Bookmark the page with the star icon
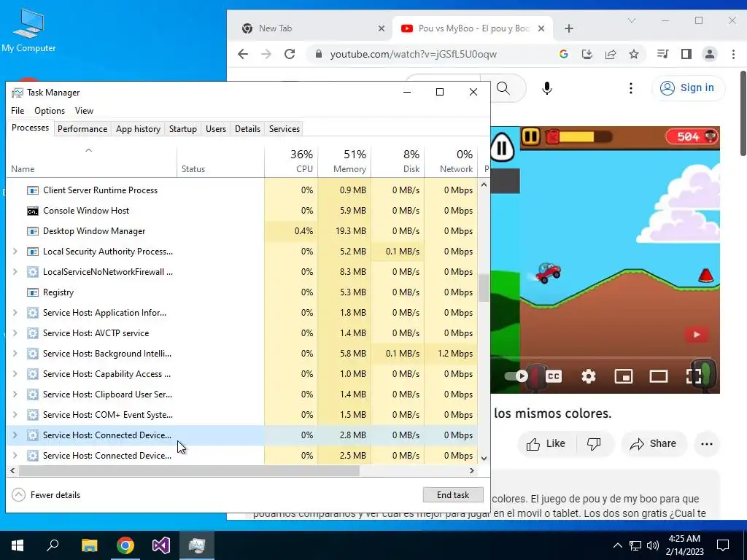Image resolution: width=747 pixels, height=560 pixels. tap(634, 54)
